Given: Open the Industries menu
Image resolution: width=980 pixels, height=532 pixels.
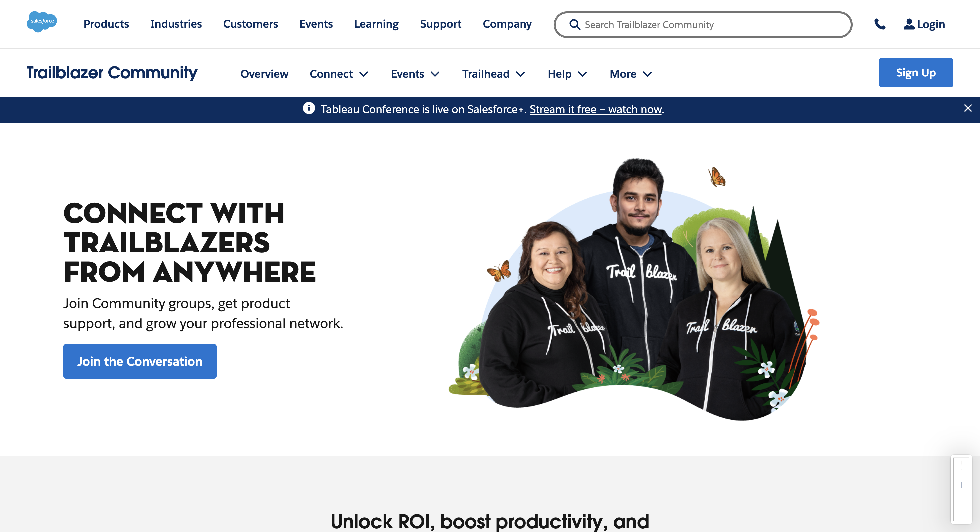Looking at the screenshot, I should pos(176,24).
